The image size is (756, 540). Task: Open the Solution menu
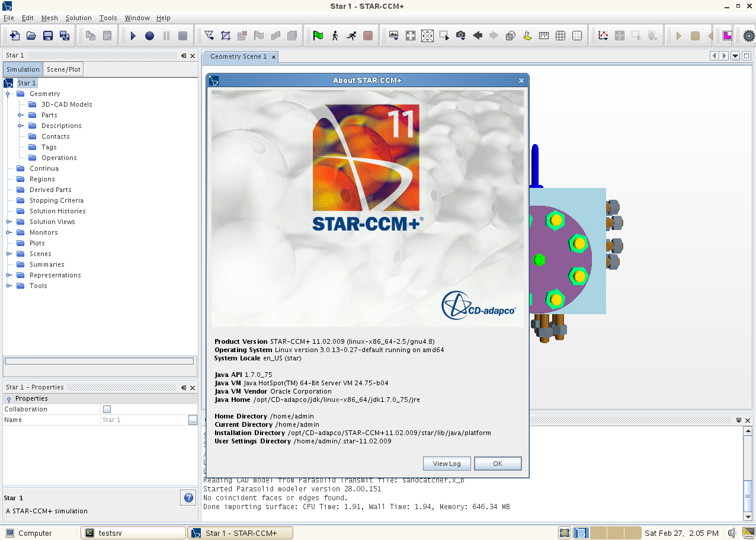tap(78, 18)
